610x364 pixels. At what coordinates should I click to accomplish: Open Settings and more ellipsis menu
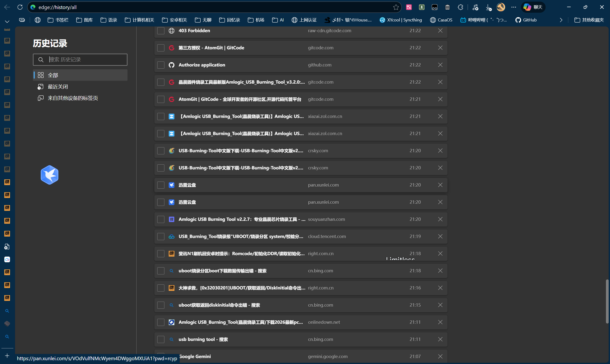[513, 7]
